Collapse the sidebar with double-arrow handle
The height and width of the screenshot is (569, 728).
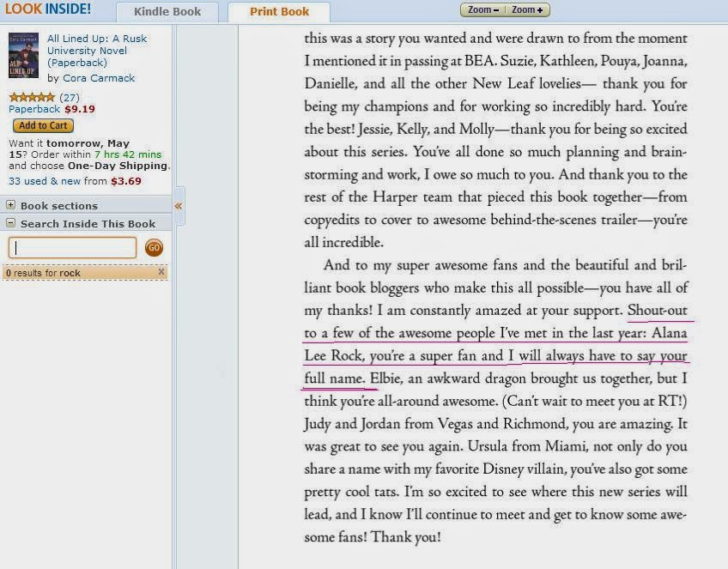click(179, 206)
